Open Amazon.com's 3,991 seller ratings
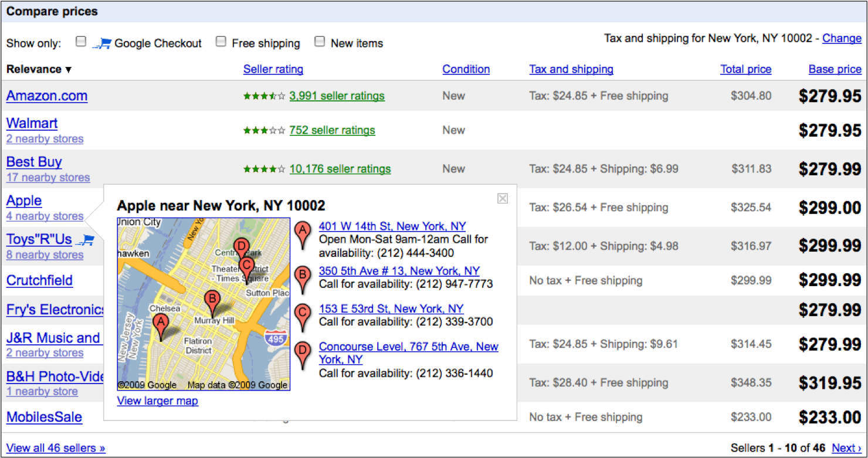 coord(337,96)
